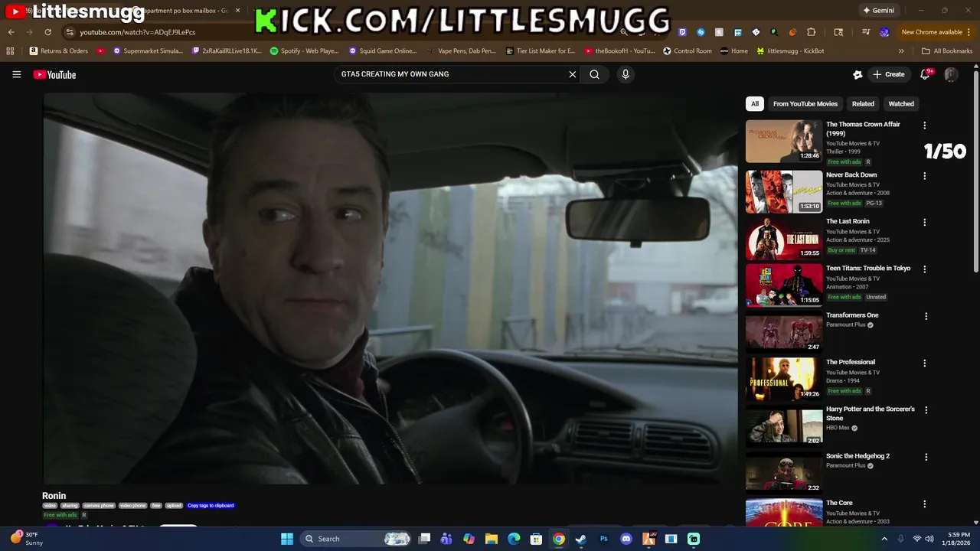Open The Professional movie thumbnail
The image size is (980, 551).
(x=784, y=380)
